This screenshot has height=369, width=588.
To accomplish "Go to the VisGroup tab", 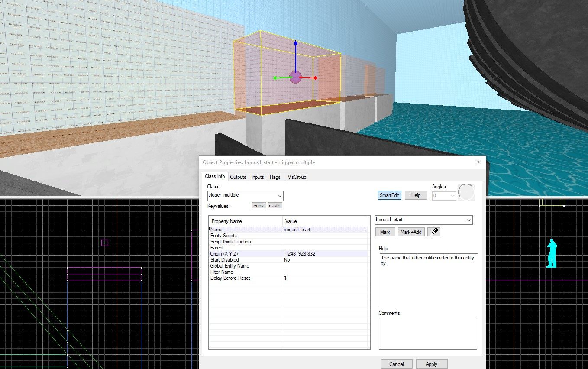I will (x=297, y=177).
